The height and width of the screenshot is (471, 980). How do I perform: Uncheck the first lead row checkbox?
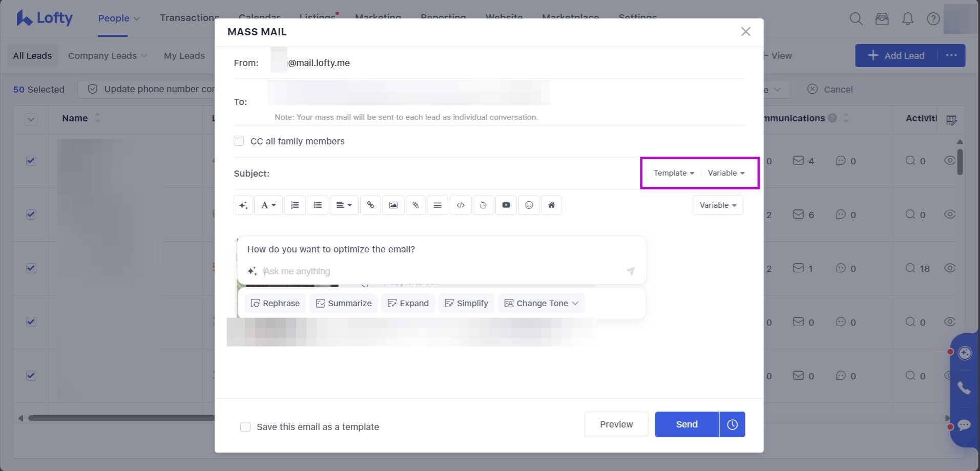[31, 161]
